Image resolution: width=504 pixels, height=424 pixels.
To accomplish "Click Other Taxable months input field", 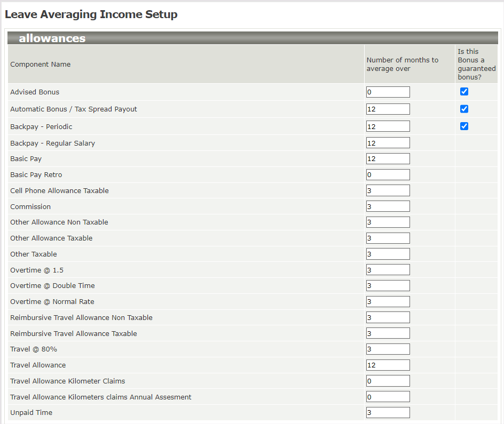I will (x=388, y=254).
